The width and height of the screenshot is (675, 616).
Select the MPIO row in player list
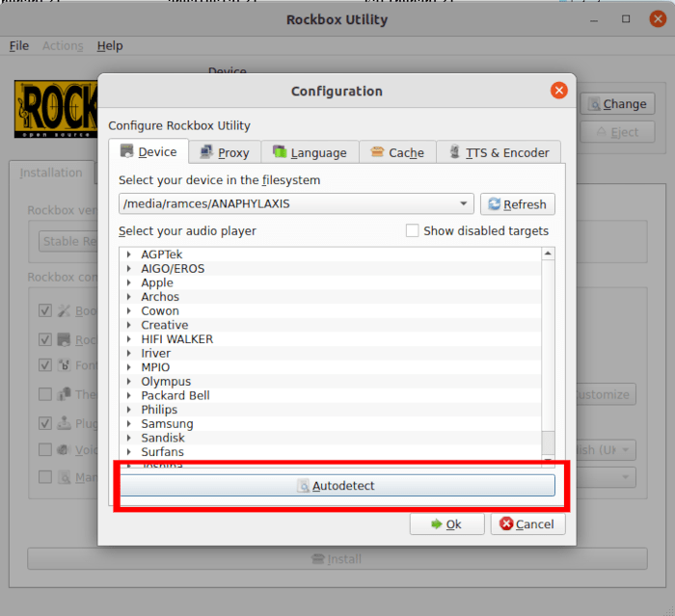(330, 367)
